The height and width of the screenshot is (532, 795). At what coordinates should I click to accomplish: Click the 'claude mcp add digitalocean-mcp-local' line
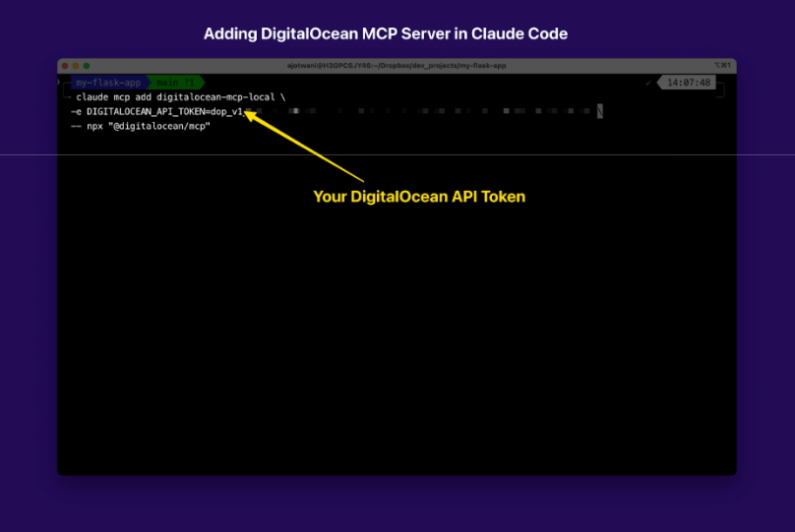click(x=180, y=97)
